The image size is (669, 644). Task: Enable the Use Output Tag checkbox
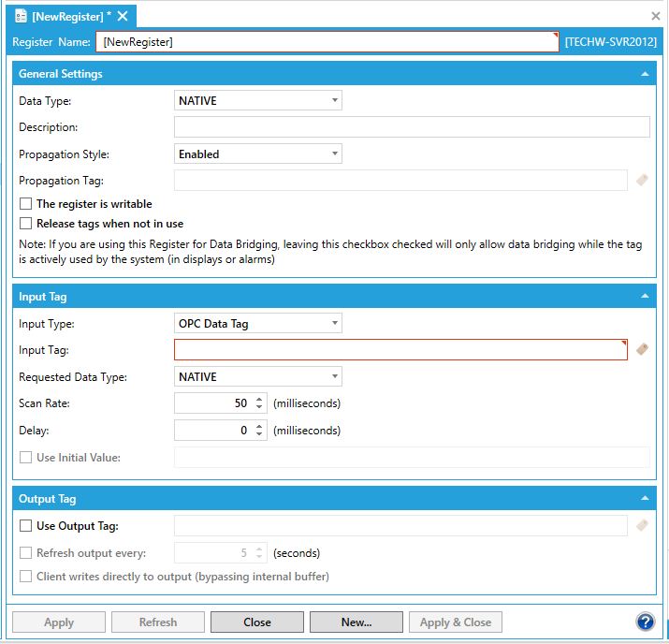26,526
